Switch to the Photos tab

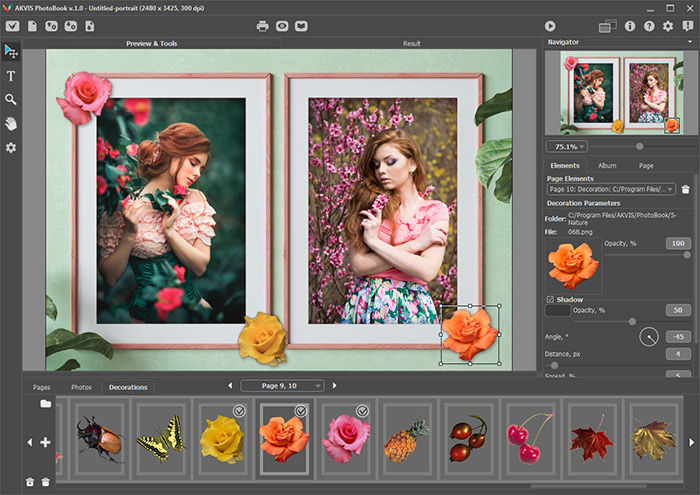point(81,387)
